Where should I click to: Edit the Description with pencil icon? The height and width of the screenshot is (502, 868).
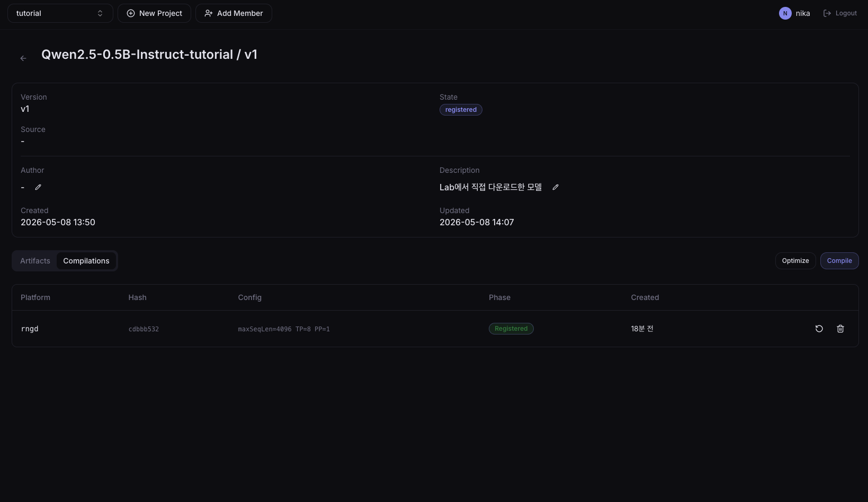pos(556,187)
